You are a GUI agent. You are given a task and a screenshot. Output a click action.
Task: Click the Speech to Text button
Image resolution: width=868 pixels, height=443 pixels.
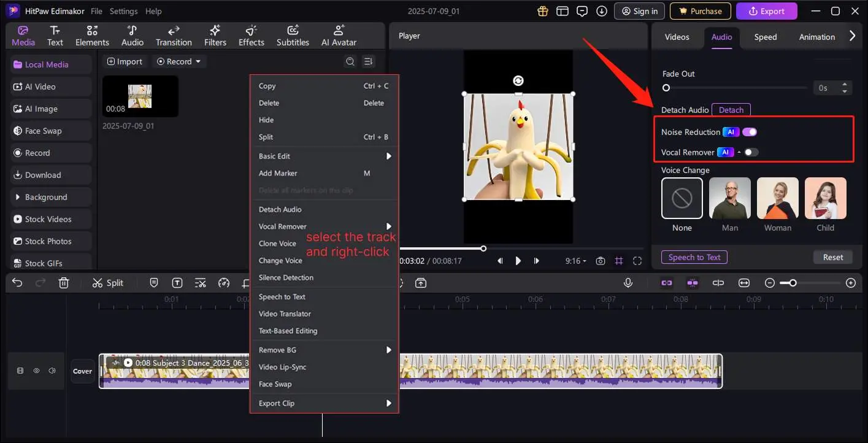tap(694, 257)
